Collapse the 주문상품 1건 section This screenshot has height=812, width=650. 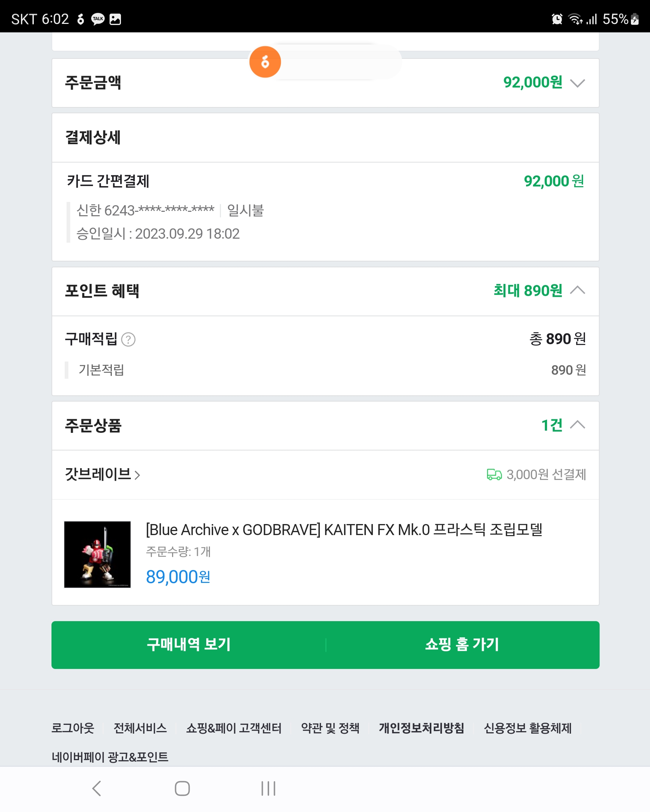(577, 425)
